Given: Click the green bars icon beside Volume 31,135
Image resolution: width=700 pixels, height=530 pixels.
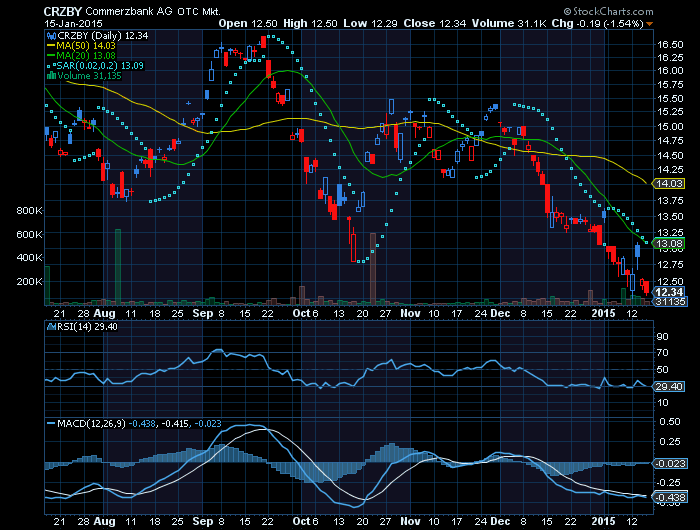Looking at the screenshot, I should (x=52, y=75).
